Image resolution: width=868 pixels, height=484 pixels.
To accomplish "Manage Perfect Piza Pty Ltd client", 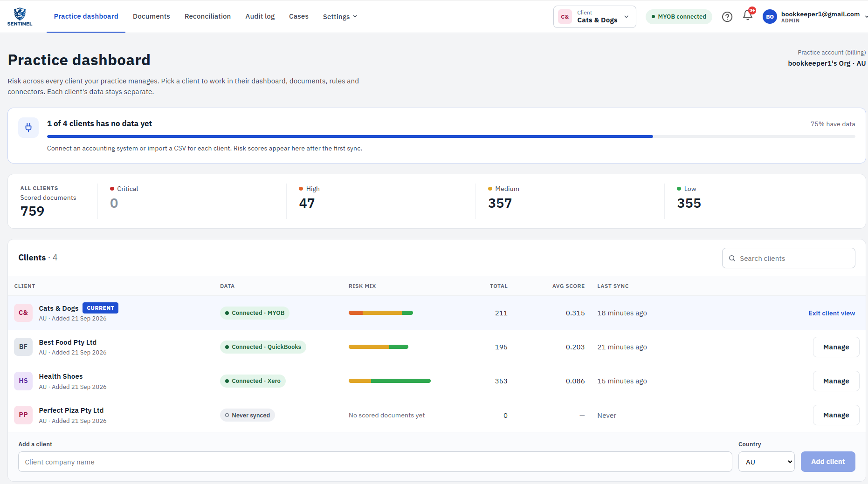I will click(836, 415).
